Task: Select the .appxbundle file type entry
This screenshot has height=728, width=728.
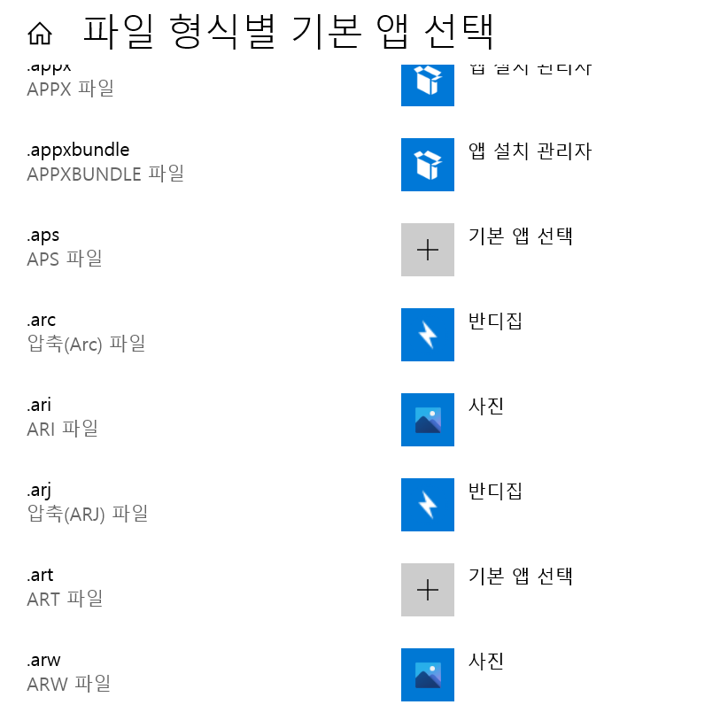Action: pyautogui.click(x=105, y=162)
